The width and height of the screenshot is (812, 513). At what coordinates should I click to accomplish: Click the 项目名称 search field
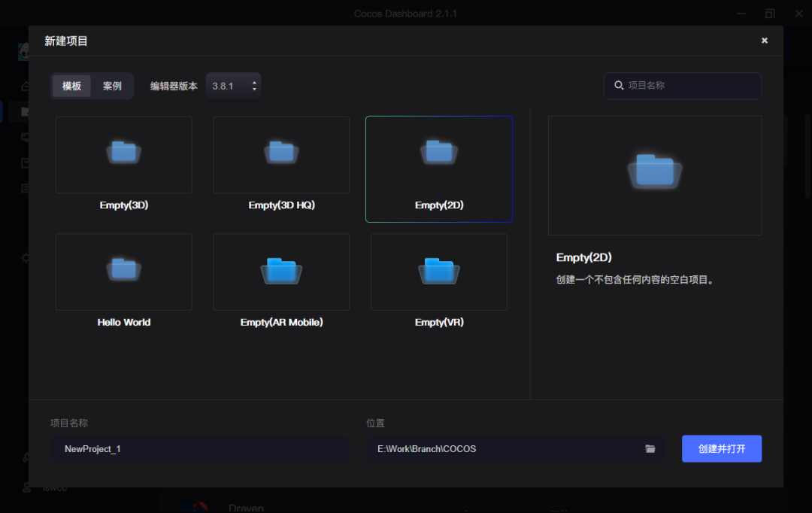pyautogui.click(x=683, y=86)
